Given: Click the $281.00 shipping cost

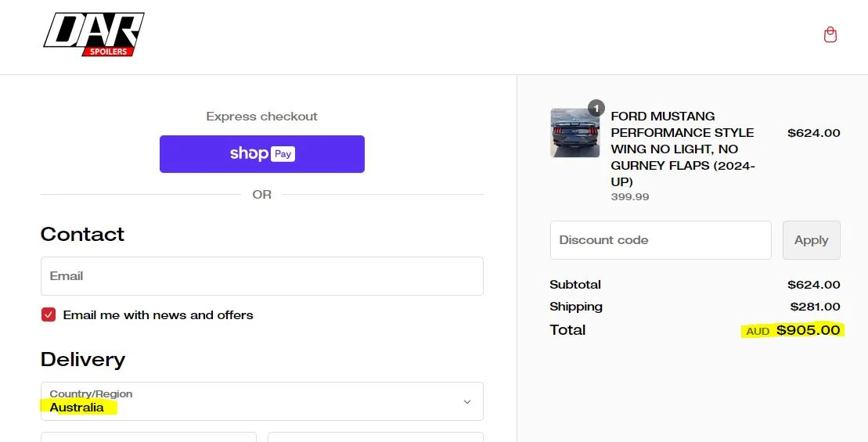Looking at the screenshot, I should (815, 307).
